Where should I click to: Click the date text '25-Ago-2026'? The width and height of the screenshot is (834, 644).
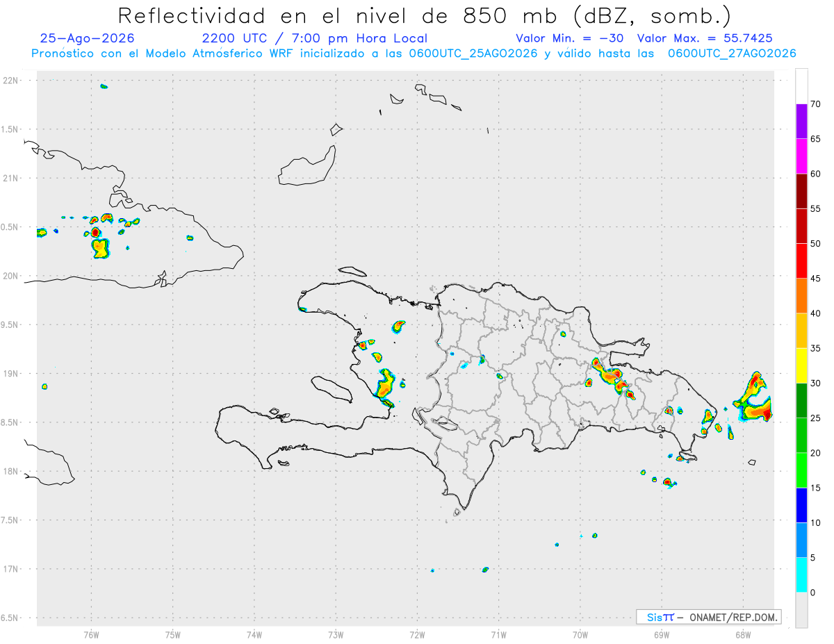click(x=88, y=38)
